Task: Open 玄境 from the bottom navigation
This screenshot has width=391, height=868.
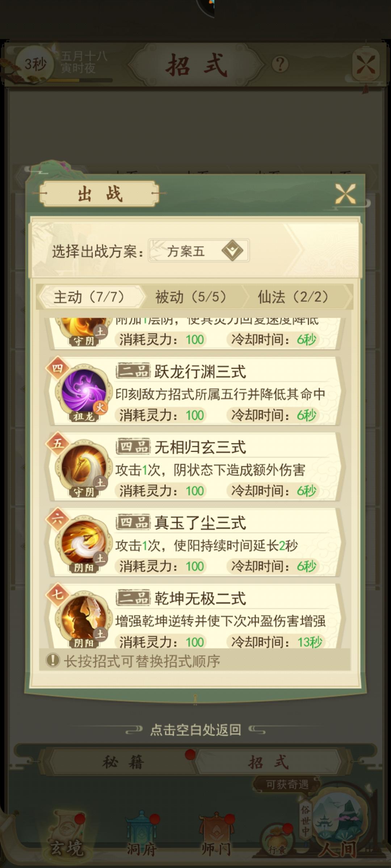Action: [67, 837]
